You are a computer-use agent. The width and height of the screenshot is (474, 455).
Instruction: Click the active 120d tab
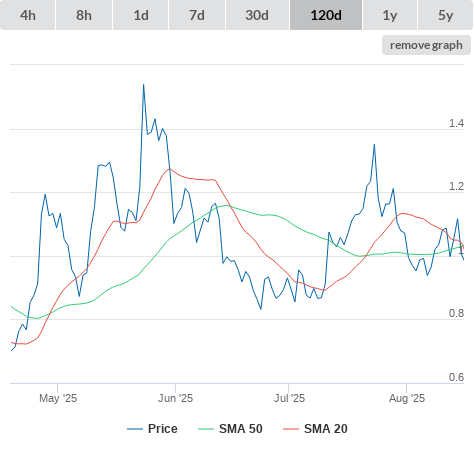[326, 15]
